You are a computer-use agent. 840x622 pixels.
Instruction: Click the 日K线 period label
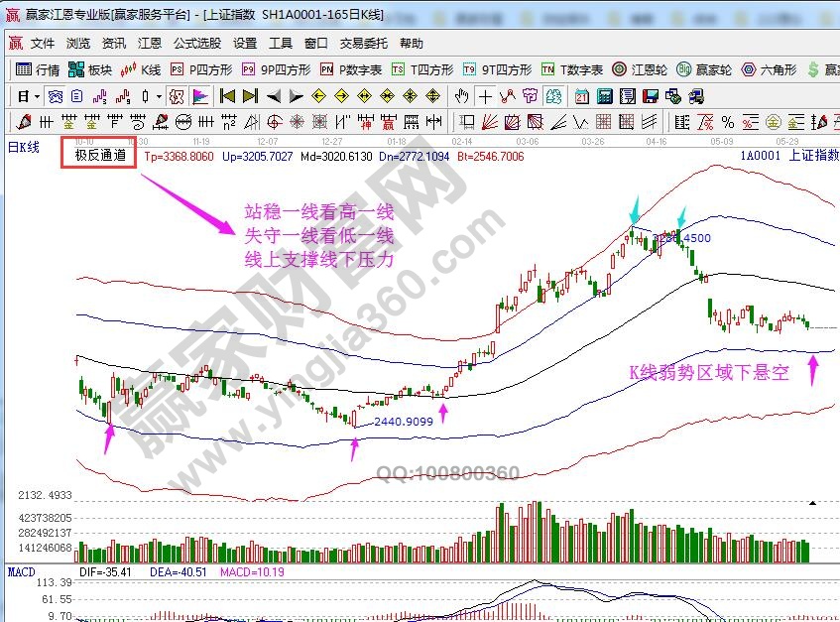[23, 147]
